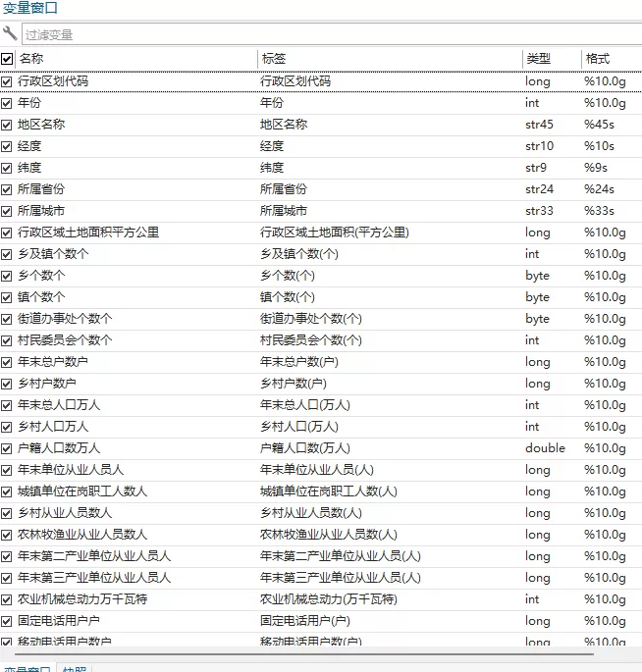Viewport: 642px width, 672px height.
Task: Toggle the checkbox for 户籍人口数万人
Action: pos(8,448)
